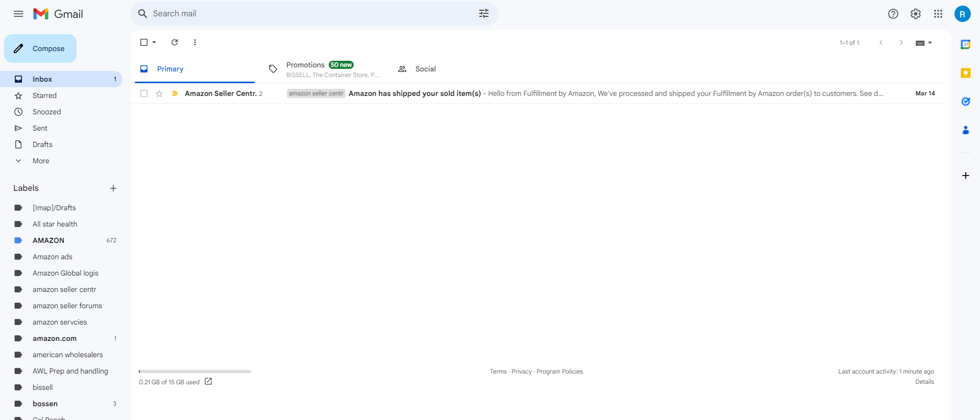The width and height of the screenshot is (980, 420).
Task: Go to the newer page arrow
Action: pyautogui.click(x=881, y=42)
